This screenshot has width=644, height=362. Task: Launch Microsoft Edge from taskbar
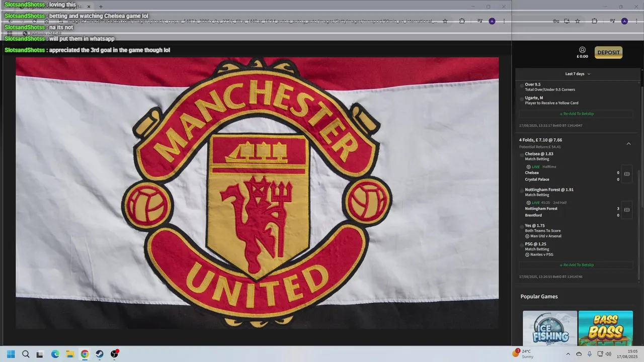tap(55, 354)
